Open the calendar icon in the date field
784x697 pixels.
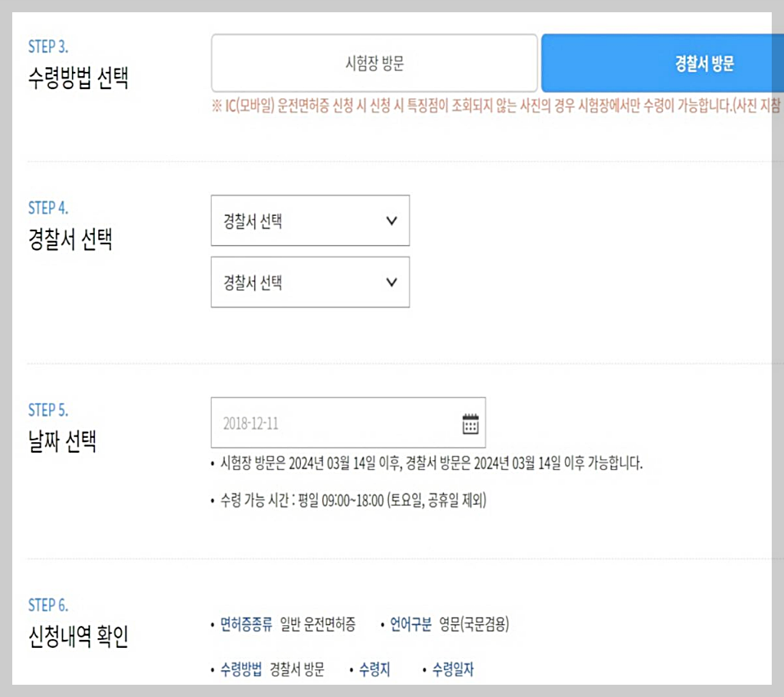[x=468, y=422]
